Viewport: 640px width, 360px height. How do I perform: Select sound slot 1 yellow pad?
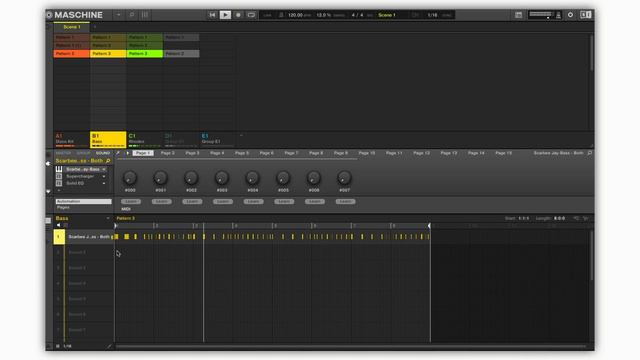coord(59,237)
